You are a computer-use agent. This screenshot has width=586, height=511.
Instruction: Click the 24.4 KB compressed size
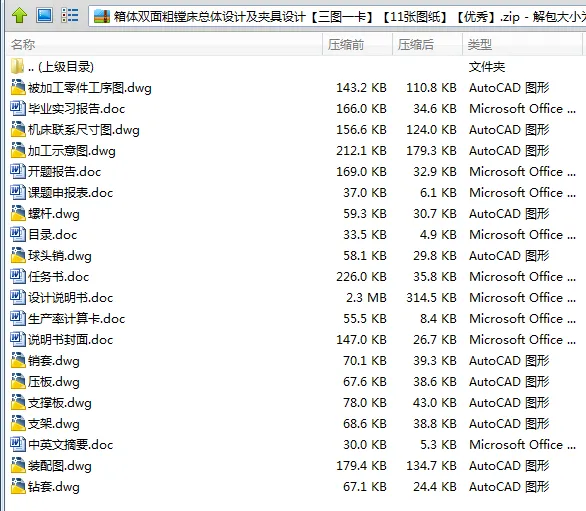pyautogui.click(x=435, y=486)
